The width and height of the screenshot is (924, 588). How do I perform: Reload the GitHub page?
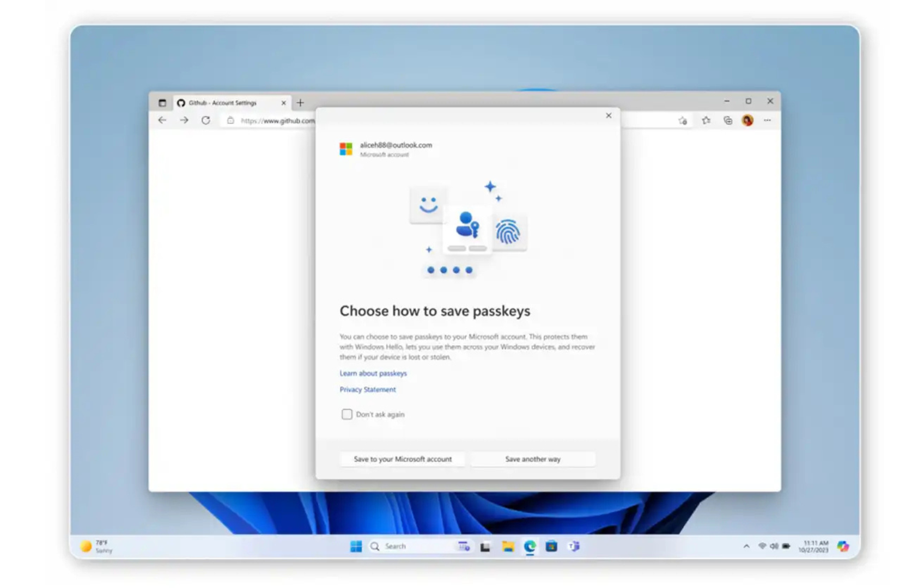[205, 120]
